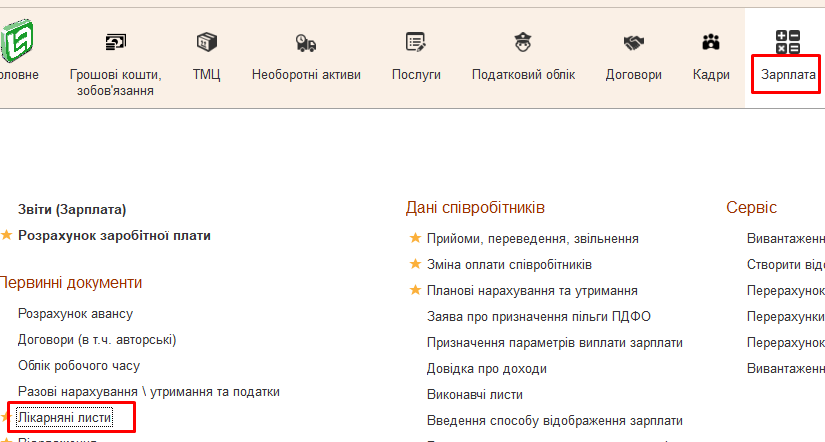Screen dimensions: 825x442
Task: Select the Зарплата section label
Action: point(788,75)
